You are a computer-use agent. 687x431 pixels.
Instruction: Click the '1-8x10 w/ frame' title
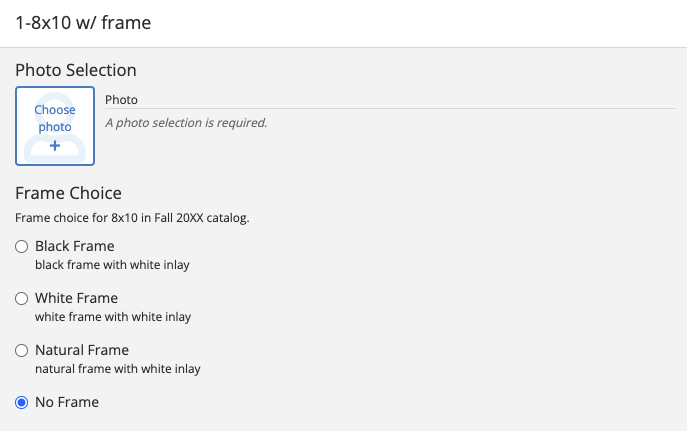(x=83, y=23)
